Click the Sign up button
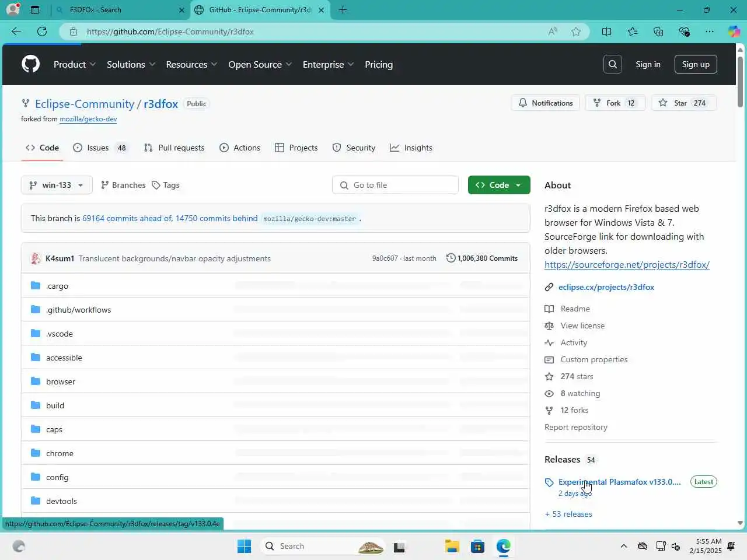 click(696, 64)
